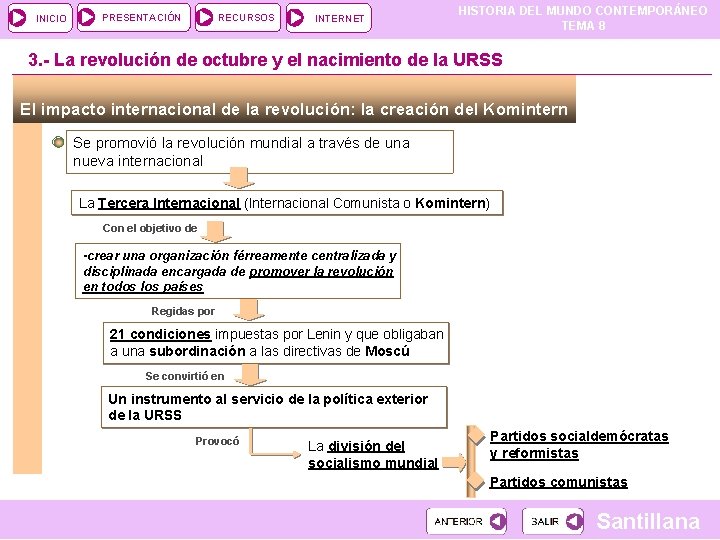Click the 'TEMA 8' header text
This screenshot has width=720, height=540.
coord(584,26)
